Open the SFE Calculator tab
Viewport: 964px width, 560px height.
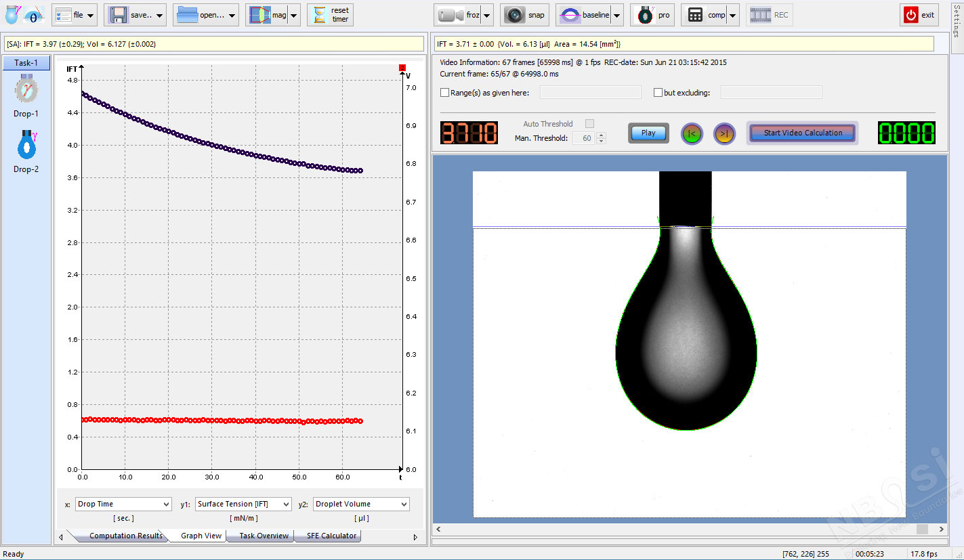(331, 536)
